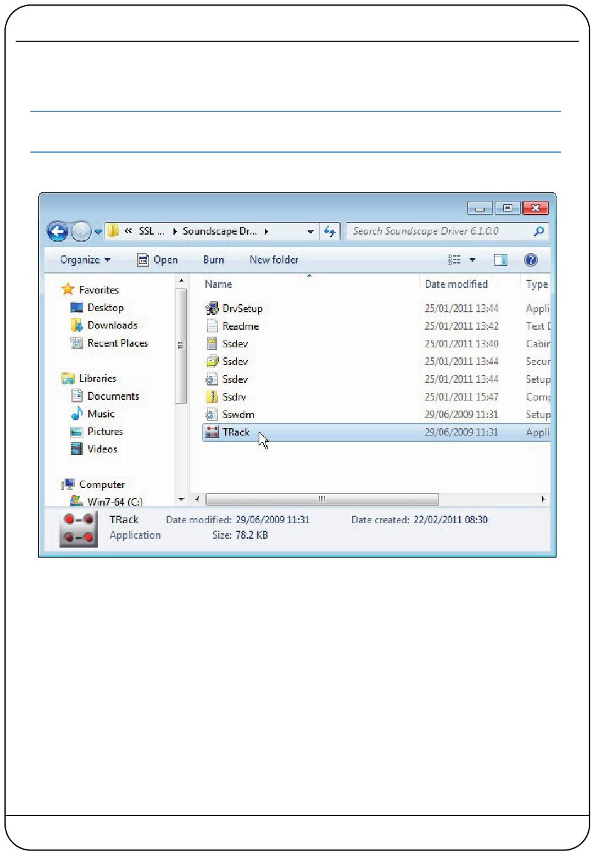Open Downloads in Favorites
Image resolution: width=595 pixels, height=868 pixels.
112,325
